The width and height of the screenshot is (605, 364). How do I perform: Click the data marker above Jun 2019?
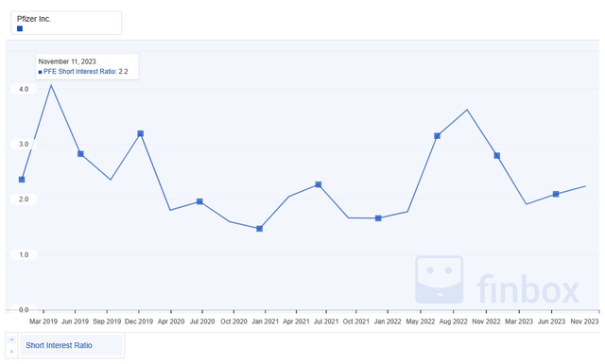(80, 153)
